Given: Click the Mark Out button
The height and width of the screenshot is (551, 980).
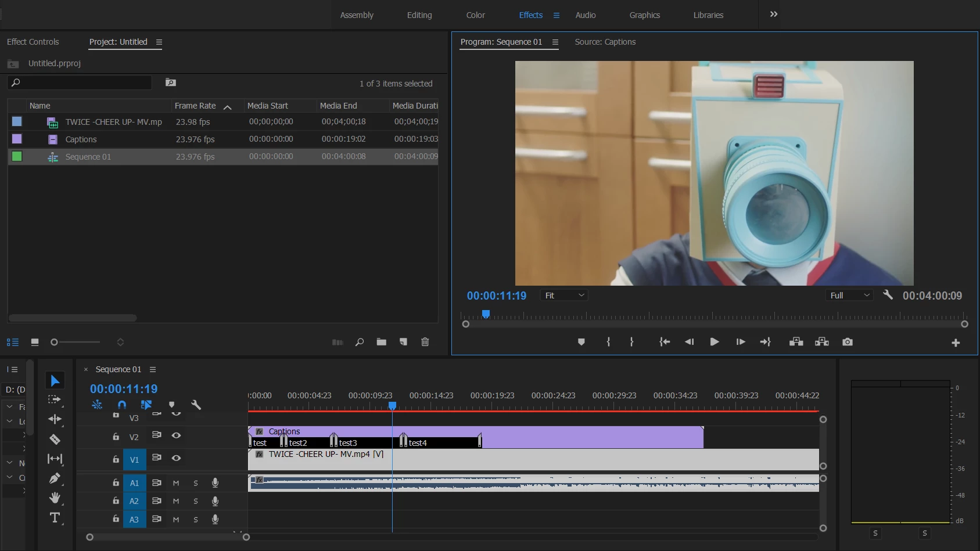Looking at the screenshot, I should click(x=631, y=342).
